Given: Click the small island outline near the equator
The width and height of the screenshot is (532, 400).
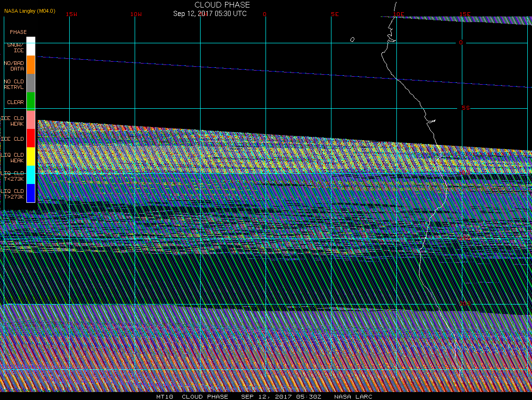Looking at the screenshot, I should pyautogui.click(x=352, y=40).
